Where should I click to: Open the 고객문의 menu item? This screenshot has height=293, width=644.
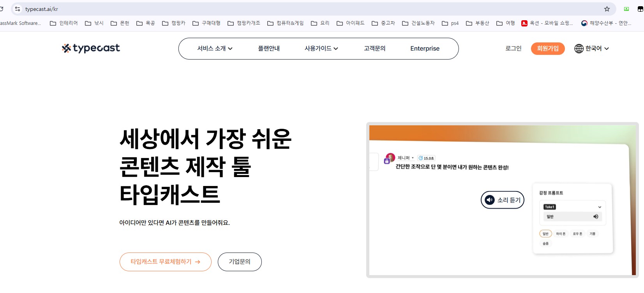pos(375,49)
